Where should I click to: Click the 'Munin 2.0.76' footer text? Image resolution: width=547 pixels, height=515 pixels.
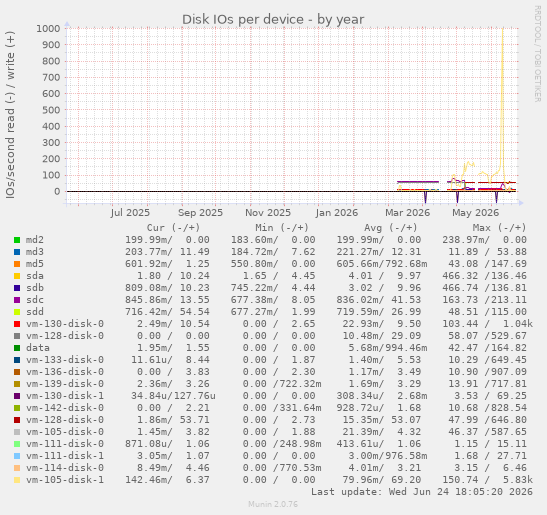(273, 504)
